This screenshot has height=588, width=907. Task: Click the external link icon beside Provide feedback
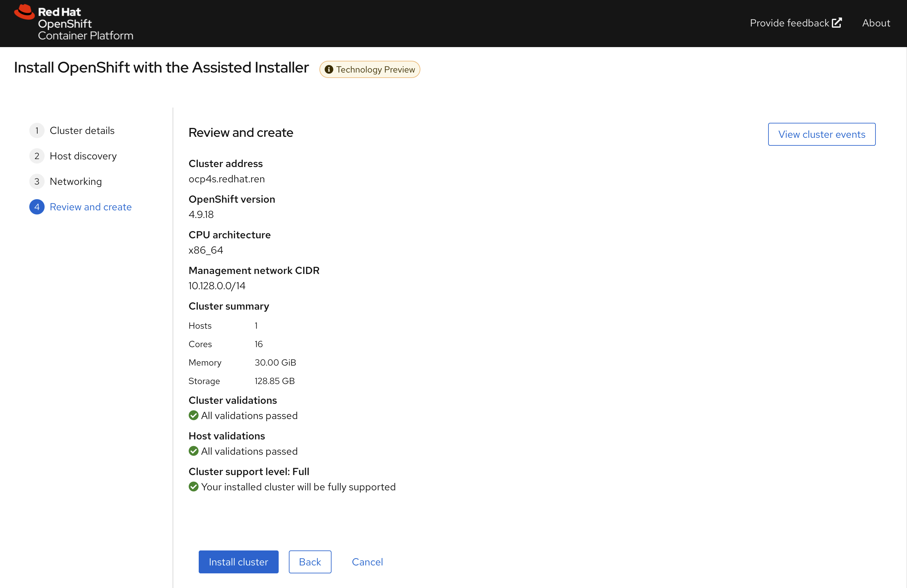pyautogui.click(x=837, y=23)
